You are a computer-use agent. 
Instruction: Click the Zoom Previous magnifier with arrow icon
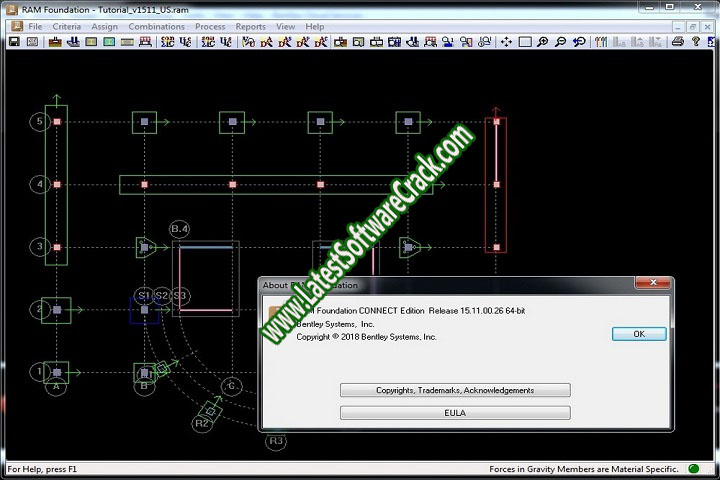(579, 42)
